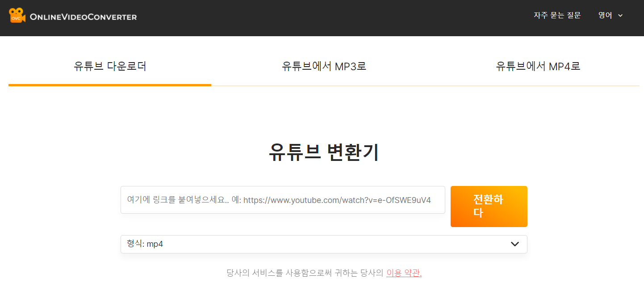Click the OVC camera logo icon
The height and width of the screenshot is (291, 644).
tap(17, 16)
